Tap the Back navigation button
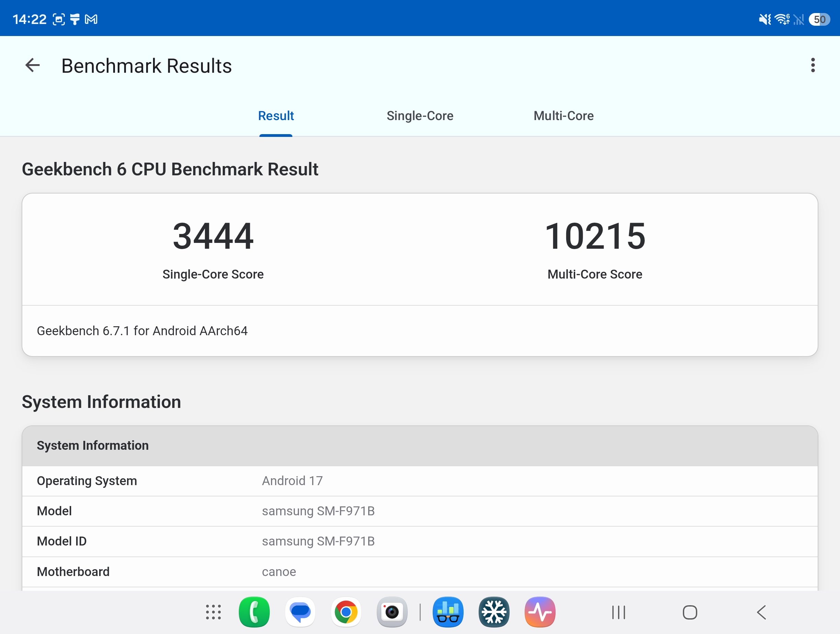Viewport: 840px width, 634px height. [761, 612]
